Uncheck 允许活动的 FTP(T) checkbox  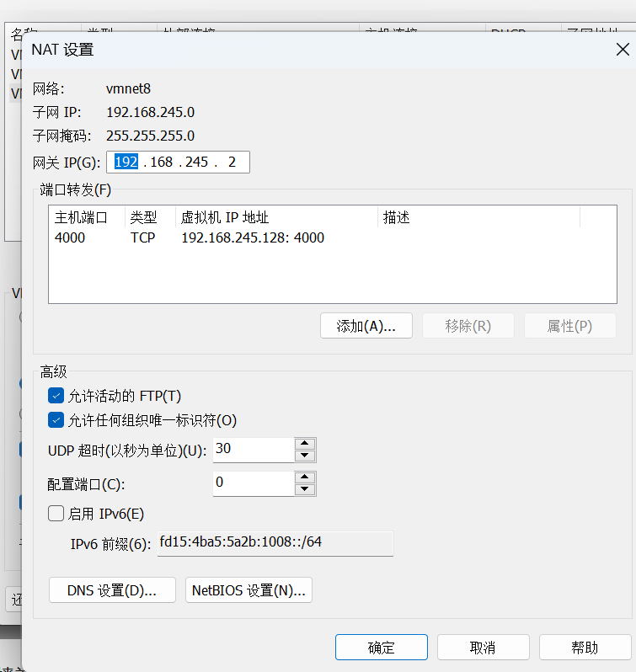point(56,396)
